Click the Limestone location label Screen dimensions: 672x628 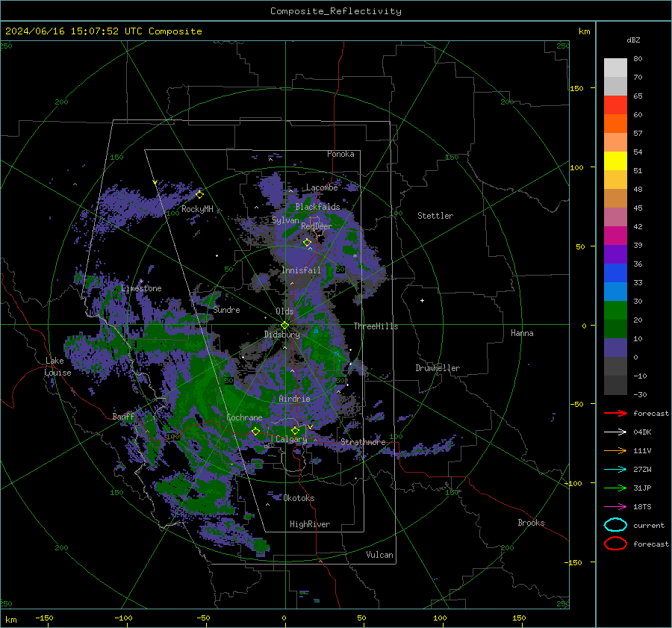pyautogui.click(x=141, y=288)
